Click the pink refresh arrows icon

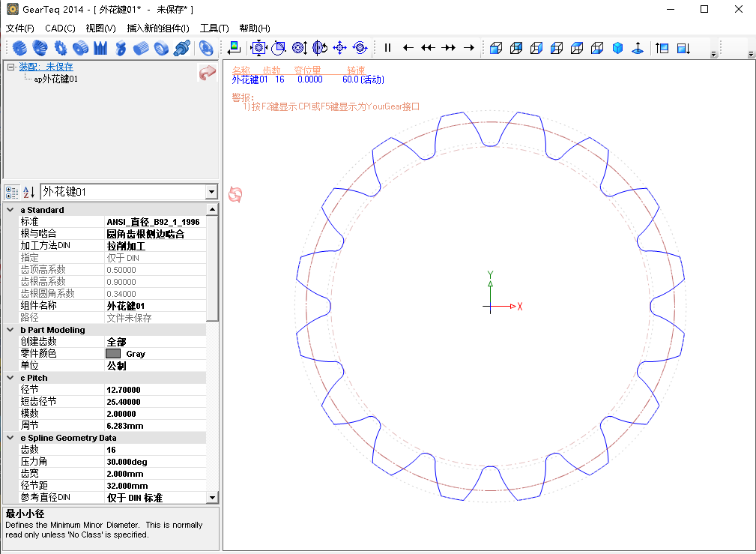point(235,194)
